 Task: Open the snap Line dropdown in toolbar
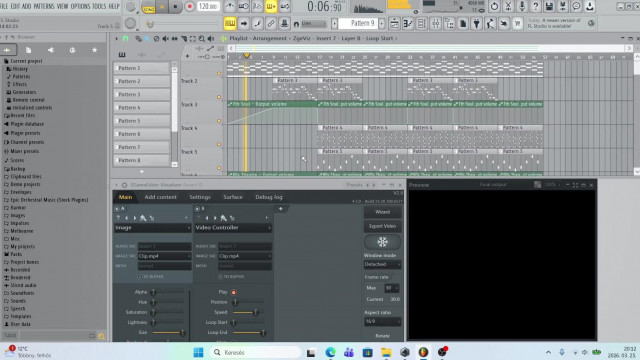click(x=313, y=24)
